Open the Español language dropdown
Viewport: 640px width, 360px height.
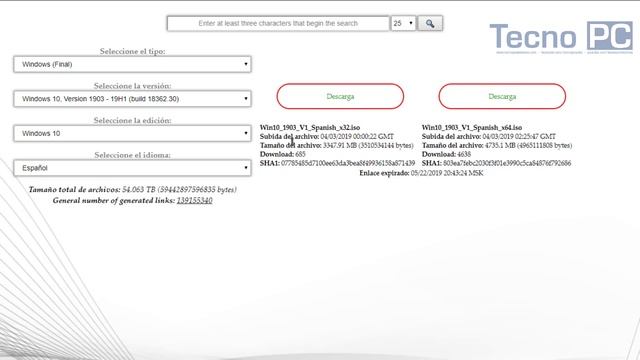(132, 168)
